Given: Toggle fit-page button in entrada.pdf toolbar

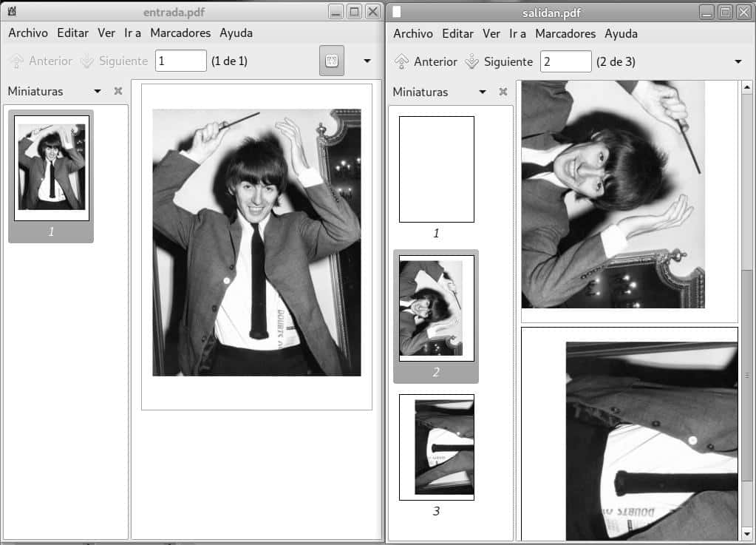Looking at the screenshot, I should (332, 61).
